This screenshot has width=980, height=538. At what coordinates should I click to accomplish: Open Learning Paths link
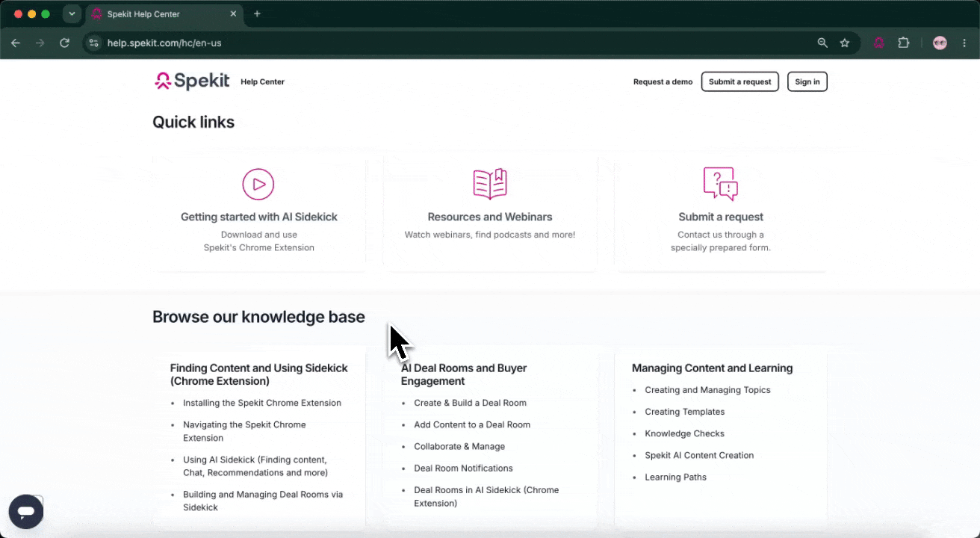tap(675, 477)
